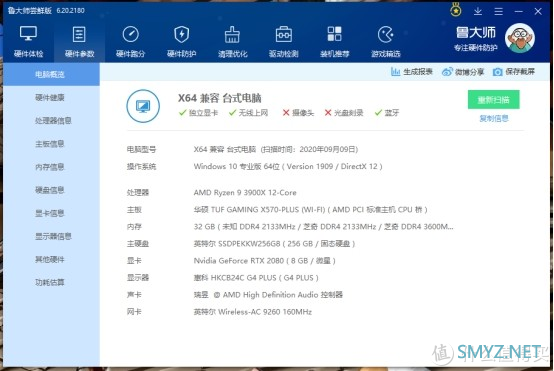The height and width of the screenshot is (371, 554).
Task: Click the 操作系统 row label
Action: [141, 166]
